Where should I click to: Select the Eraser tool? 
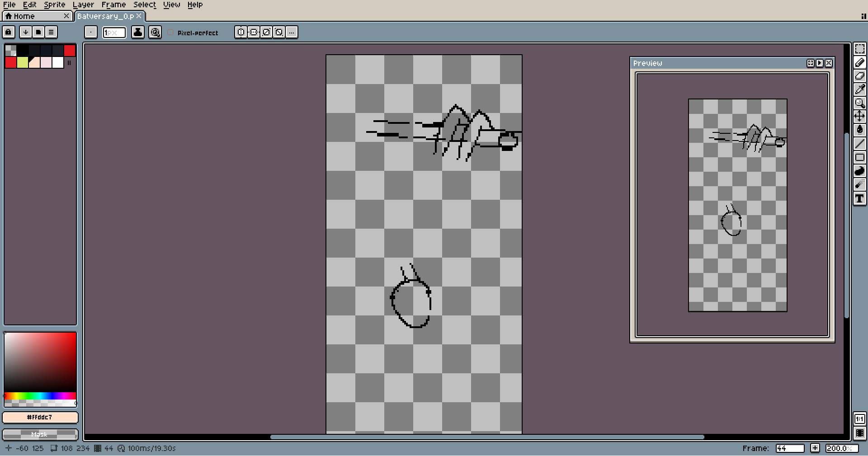click(859, 76)
